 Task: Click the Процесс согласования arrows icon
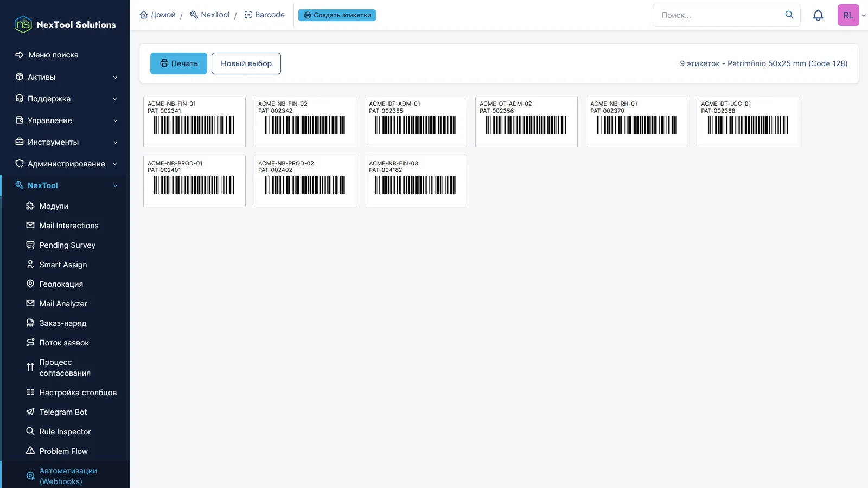pyautogui.click(x=30, y=368)
